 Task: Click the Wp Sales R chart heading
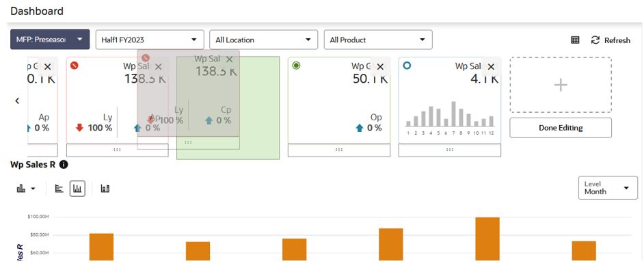(33, 165)
